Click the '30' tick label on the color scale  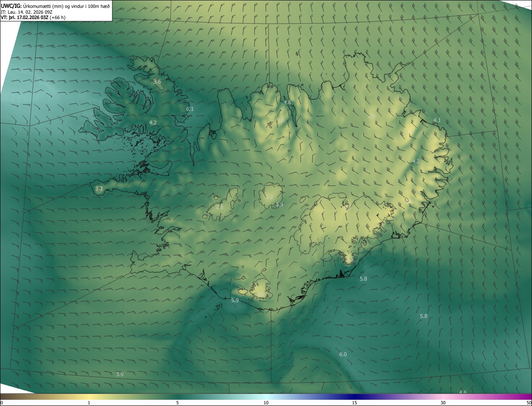click(443, 403)
